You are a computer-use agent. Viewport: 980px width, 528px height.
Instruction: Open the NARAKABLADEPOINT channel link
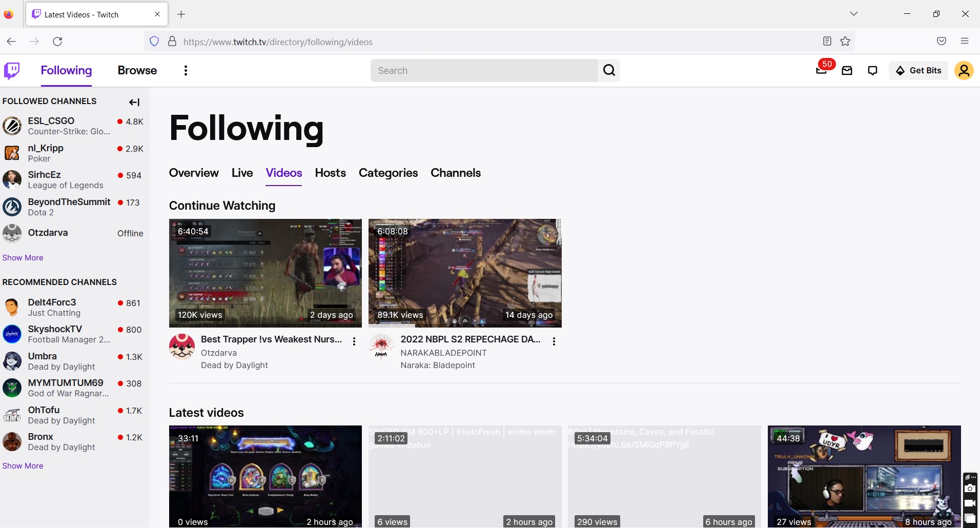tap(443, 353)
